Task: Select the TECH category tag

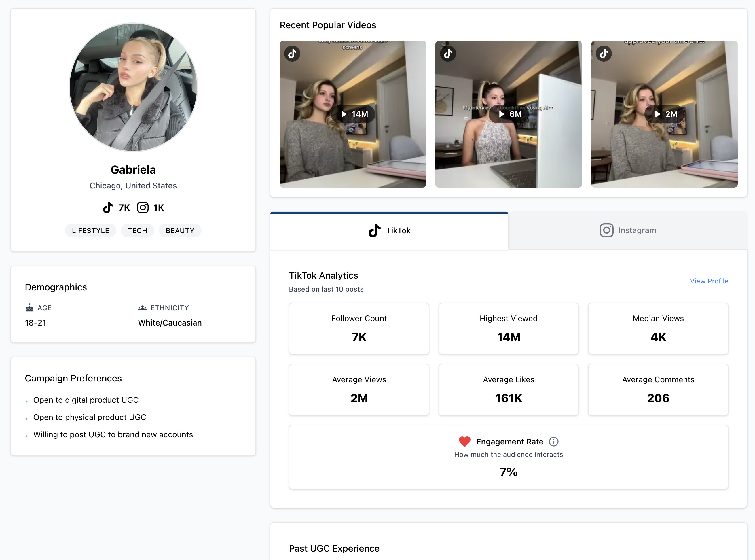Action: pos(137,230)
